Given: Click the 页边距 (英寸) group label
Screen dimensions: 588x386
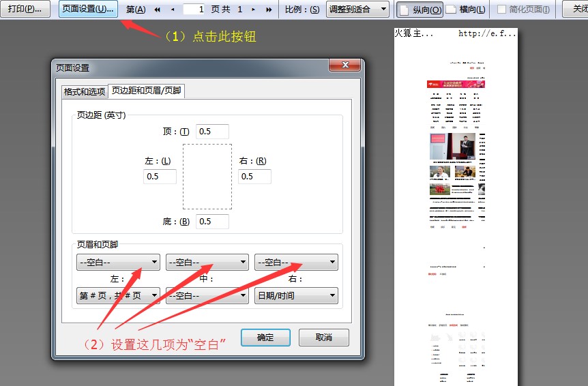Looking at the screenshot, I should coord(101,115).
